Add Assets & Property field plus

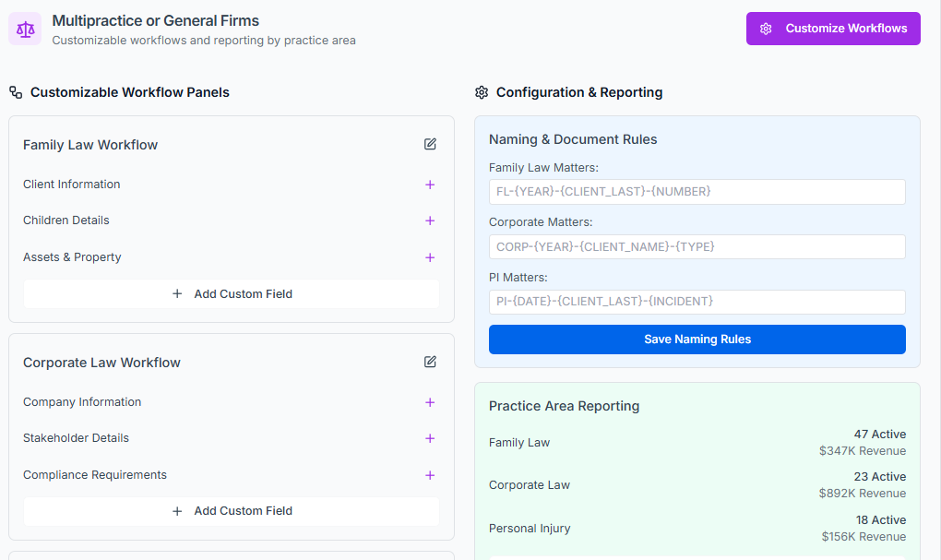click(x=430, y=257)
